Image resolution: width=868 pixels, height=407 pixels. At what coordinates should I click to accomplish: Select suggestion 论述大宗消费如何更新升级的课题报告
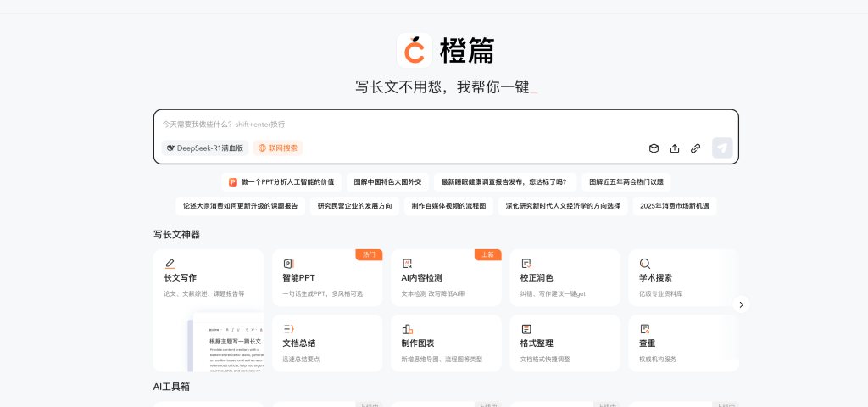pyautogui.click(x=240, y=206)
